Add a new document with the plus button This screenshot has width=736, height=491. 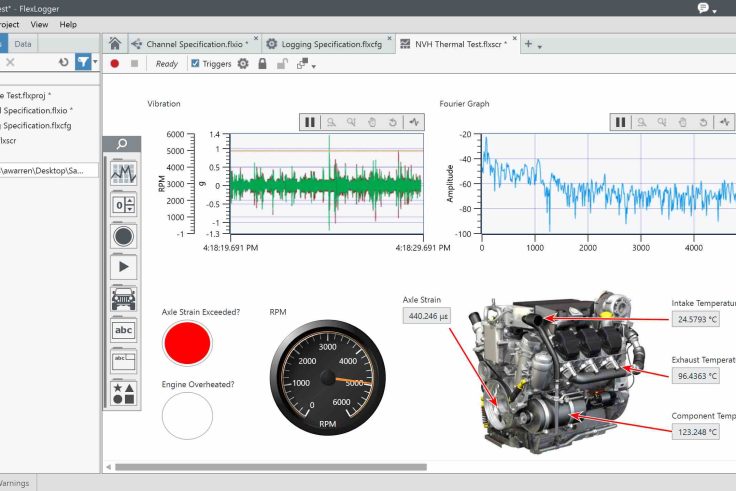click(529, 44)
